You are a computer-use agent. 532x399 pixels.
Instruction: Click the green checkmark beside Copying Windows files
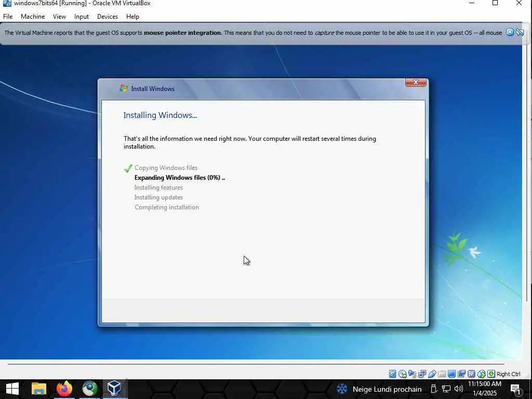point(128,168)
